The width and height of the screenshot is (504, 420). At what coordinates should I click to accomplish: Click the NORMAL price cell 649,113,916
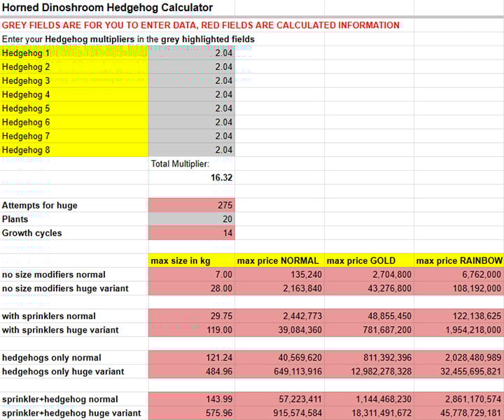tap(279, 372)
